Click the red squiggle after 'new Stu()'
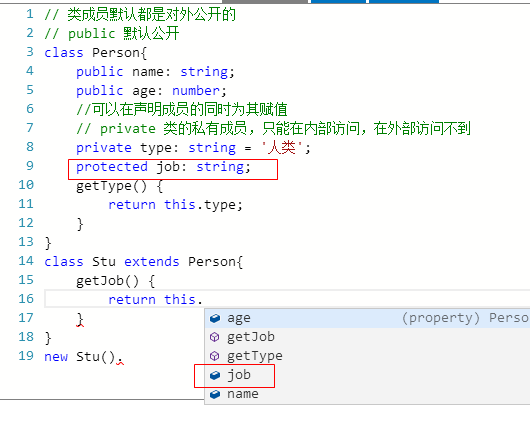The width and height of the screenshot is (530, 433). [120, 363]
